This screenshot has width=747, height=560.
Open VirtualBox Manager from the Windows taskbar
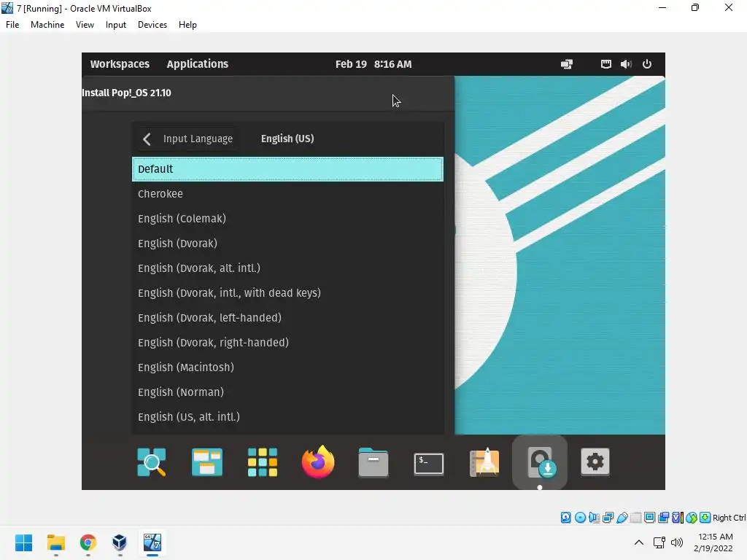[120, 542]
